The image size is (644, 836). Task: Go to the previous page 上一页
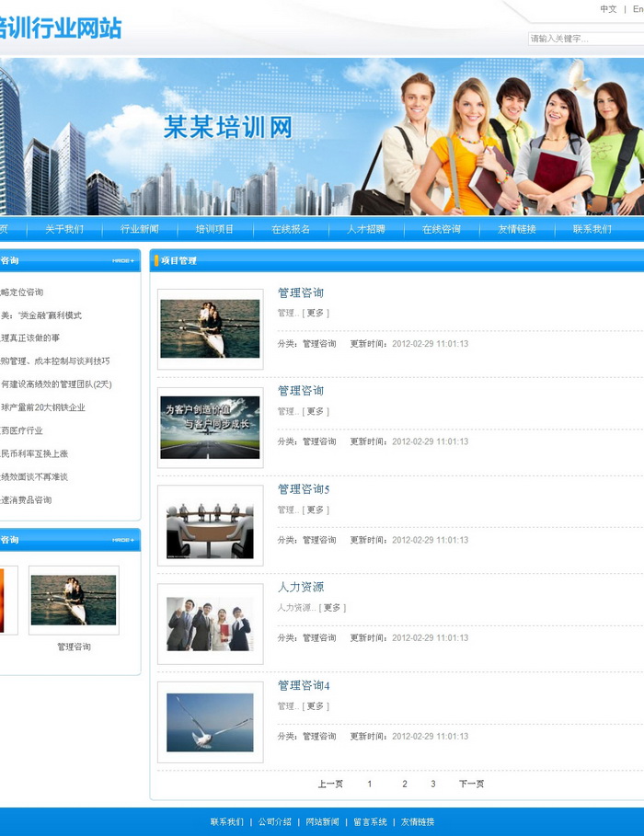330,784
